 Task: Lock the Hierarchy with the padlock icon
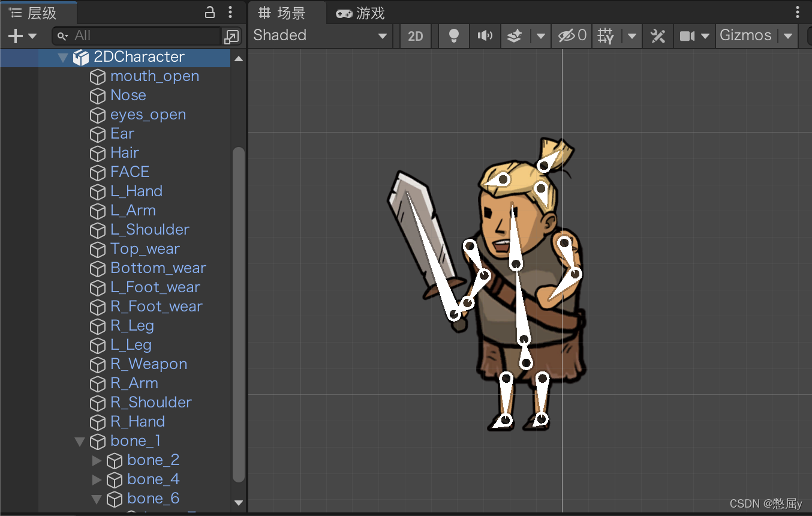pyautogui.click(x=208, y=12)
